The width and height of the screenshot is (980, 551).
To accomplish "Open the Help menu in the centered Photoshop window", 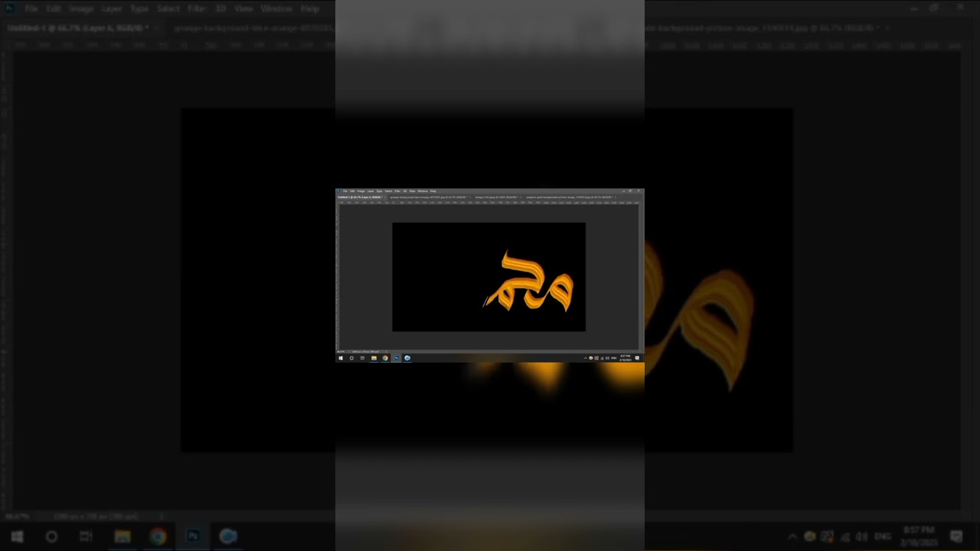I will (x=433, y=191).
